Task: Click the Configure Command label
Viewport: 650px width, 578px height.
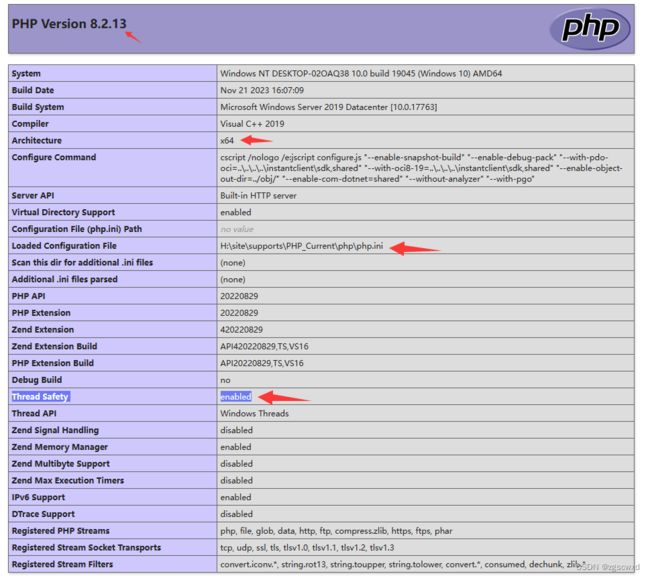Action: tap(53, 157)
